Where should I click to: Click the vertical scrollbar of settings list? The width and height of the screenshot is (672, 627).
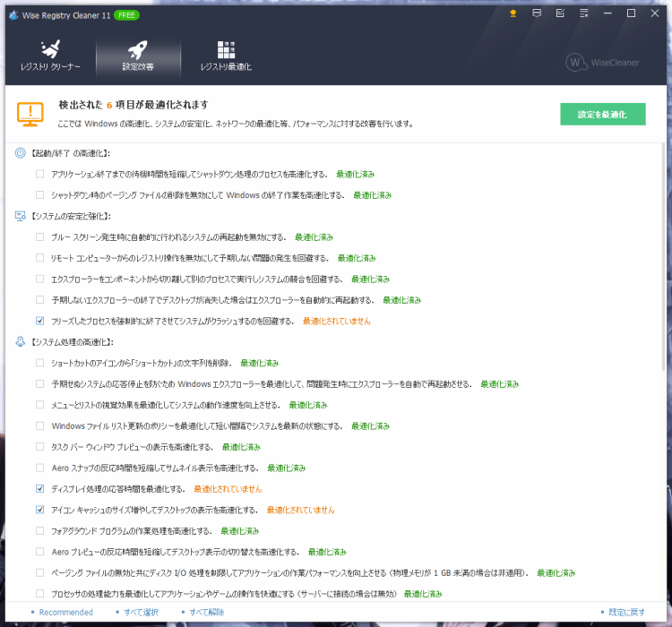tap(663, 257)
